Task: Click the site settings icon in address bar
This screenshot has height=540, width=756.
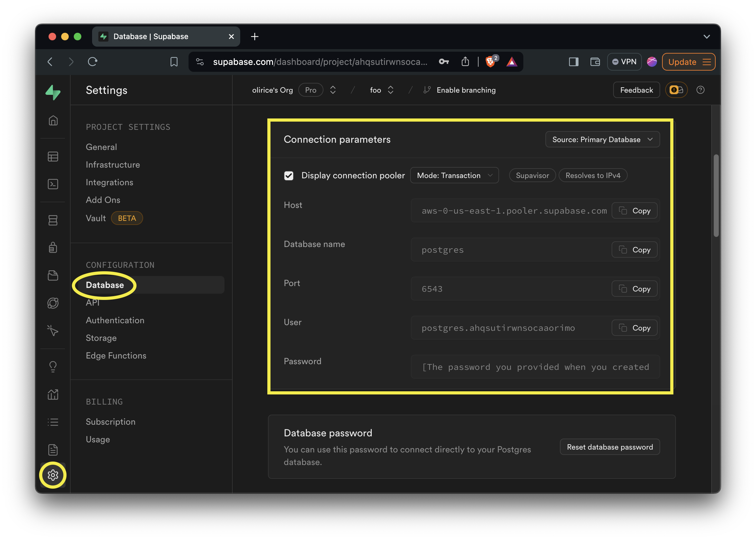Action: (x=200, y=61)
